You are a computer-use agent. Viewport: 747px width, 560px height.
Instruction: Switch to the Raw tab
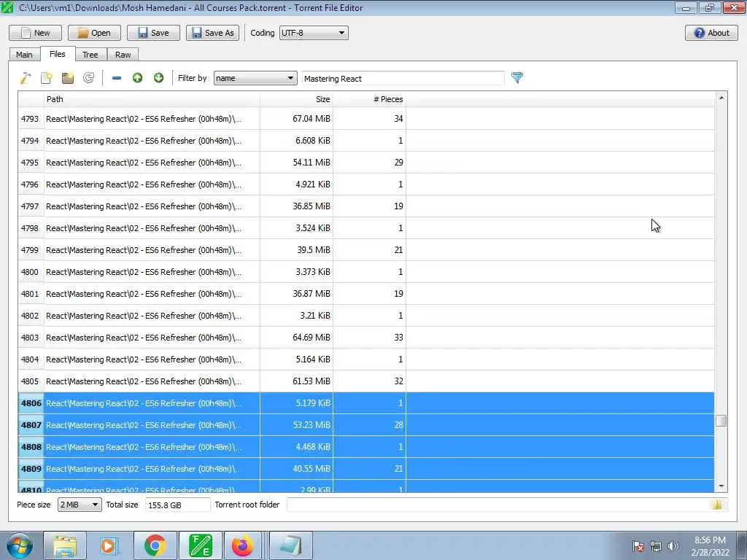tap(123, 55)
